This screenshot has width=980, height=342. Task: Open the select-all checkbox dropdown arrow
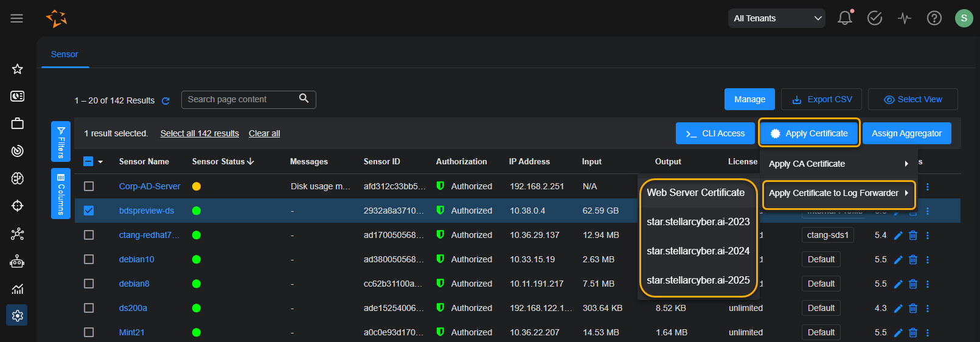(100, 162)
